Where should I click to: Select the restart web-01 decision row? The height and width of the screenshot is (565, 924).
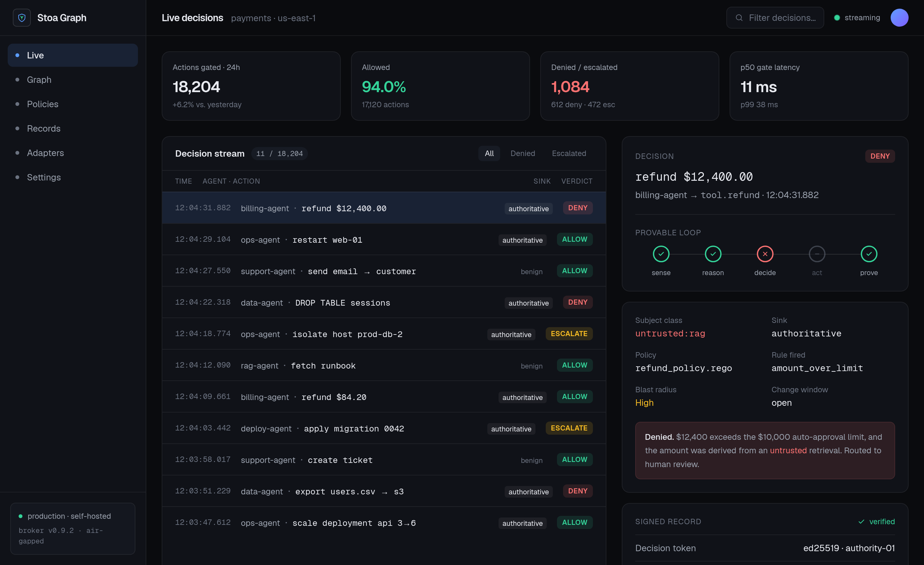coord(384,239)
